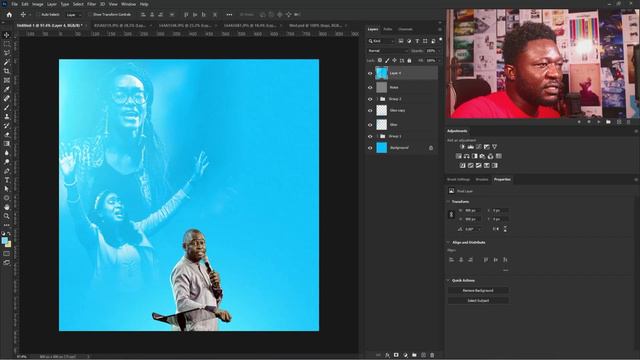640x360 pixels.
Task: Create a new group in Layers panel
Action: tap(414, 355)
